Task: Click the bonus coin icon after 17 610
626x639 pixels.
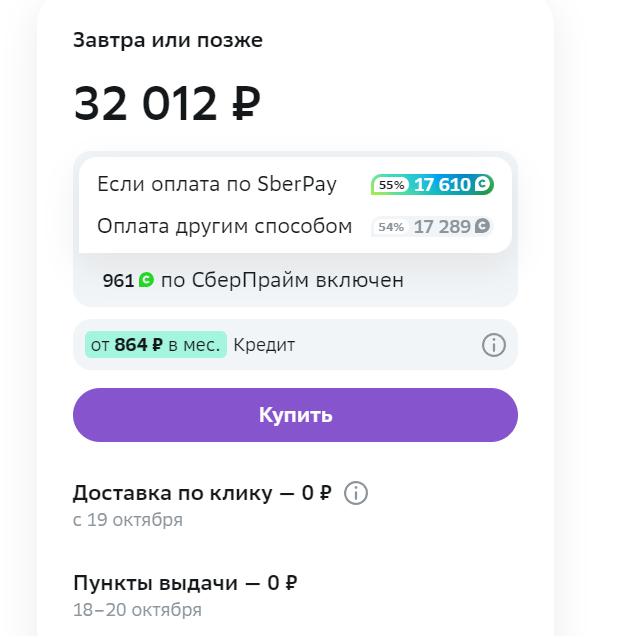Action: 482,184
